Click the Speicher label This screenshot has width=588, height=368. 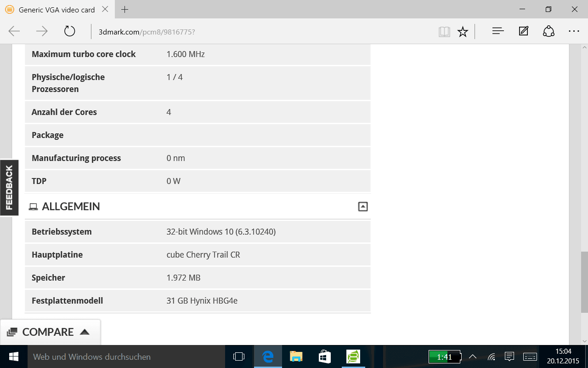48,278
